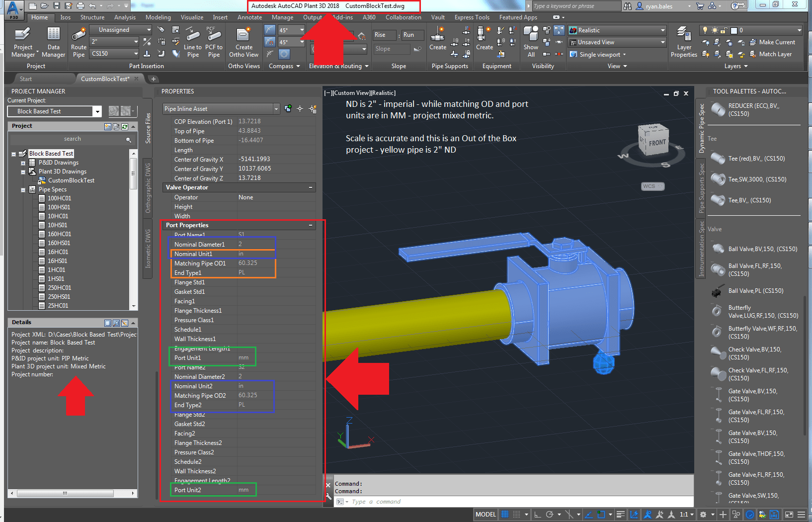Start the Route Pipe tool

point(79,42)
